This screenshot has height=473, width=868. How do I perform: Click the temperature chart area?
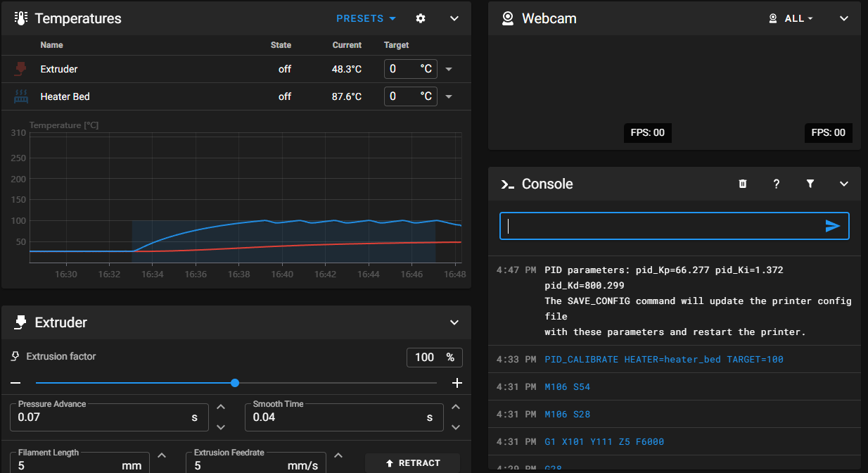(x=245, y=197)
